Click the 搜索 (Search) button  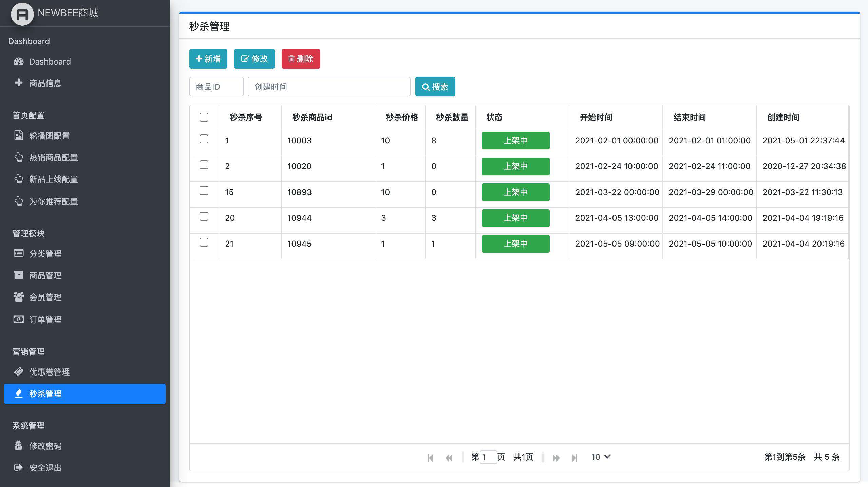(x=435, y=87)
